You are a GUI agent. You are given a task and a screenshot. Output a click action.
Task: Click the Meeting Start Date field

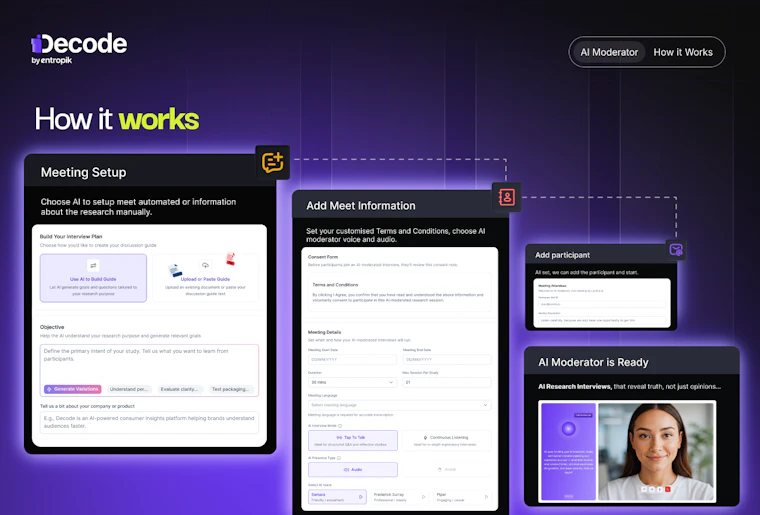coord(352,359)
